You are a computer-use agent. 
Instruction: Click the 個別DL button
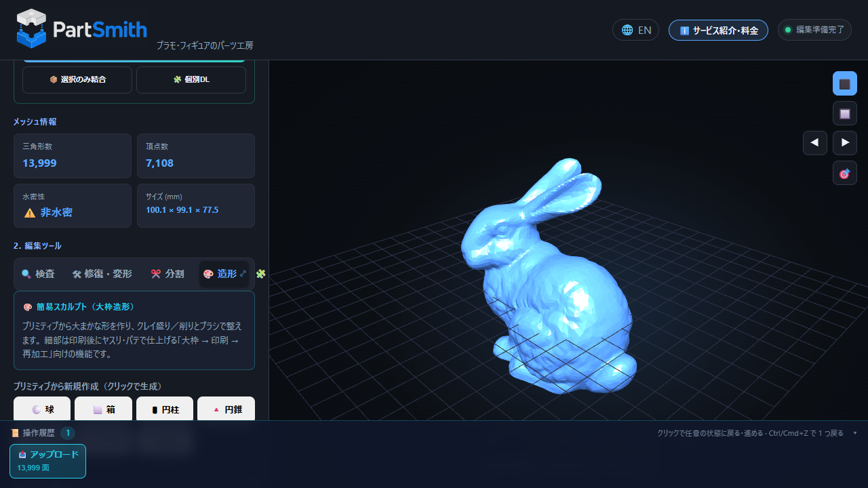coord(191,79)
